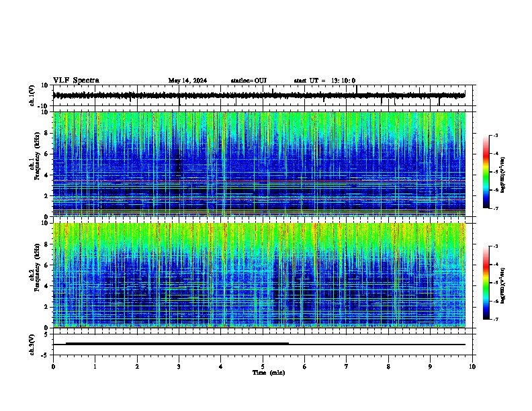Click the "station=OUI" header label

tap(249, 81)
